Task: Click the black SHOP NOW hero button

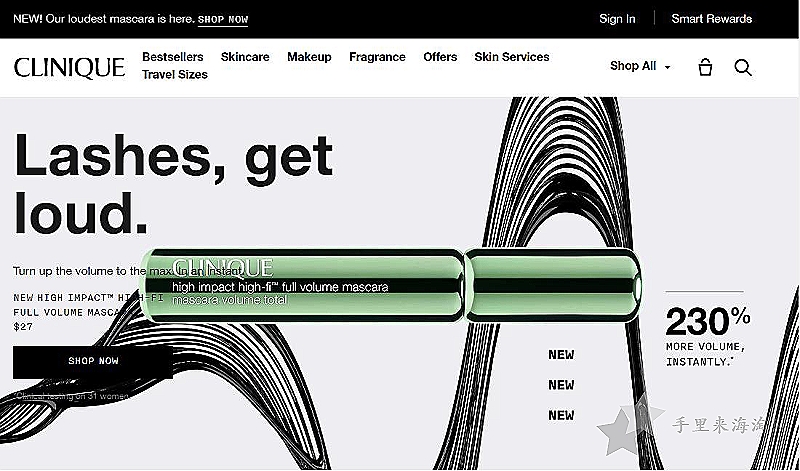Action: pyautogui.click(x=93, y=361)
